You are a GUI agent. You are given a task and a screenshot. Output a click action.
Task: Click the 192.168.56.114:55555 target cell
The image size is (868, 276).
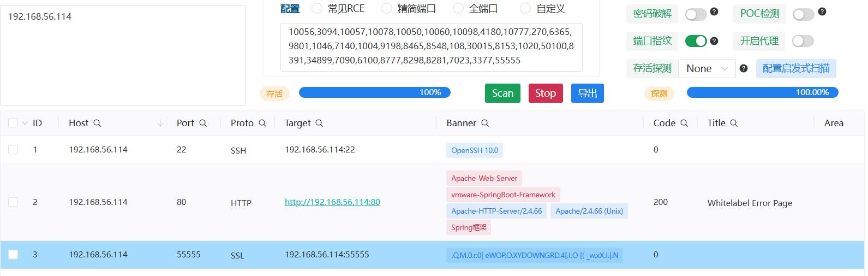pos(327,255)
